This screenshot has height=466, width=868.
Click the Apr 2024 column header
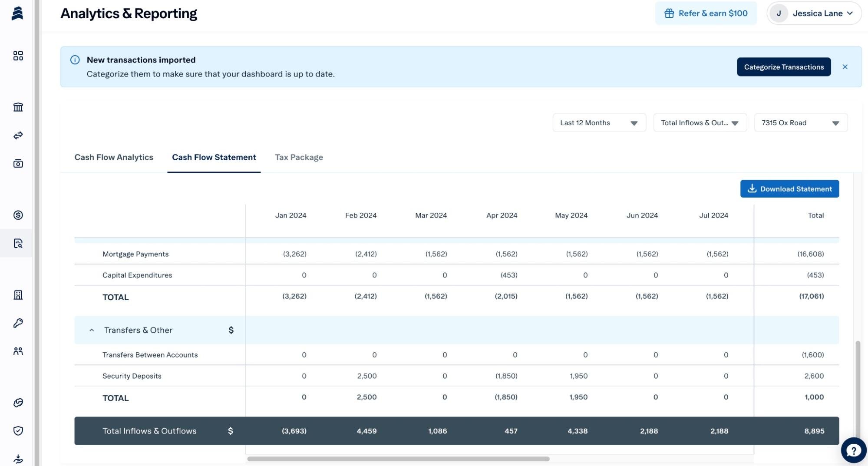tap(502, 215)
